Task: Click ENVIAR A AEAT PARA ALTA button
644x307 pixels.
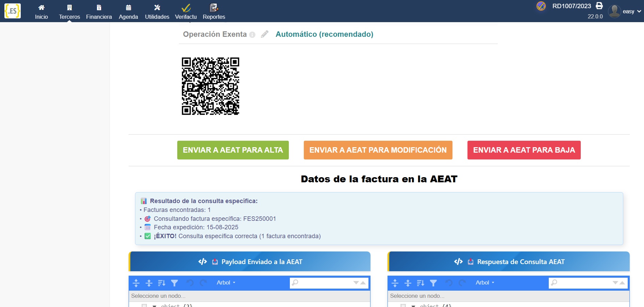Action: [x=233, y=150]
